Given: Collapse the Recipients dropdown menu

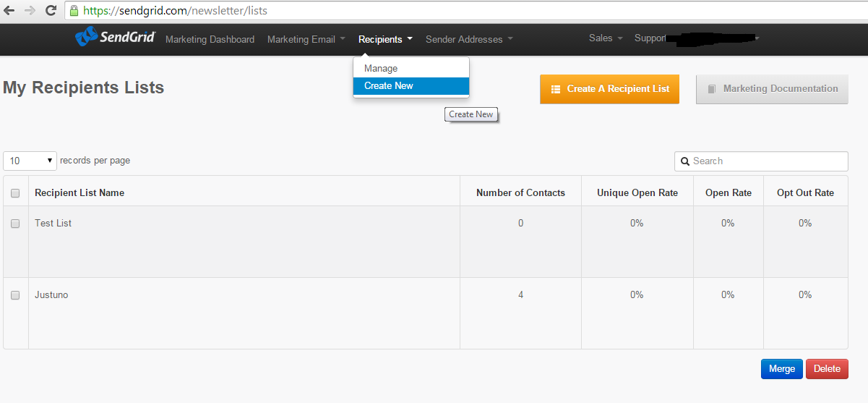Looking at the screenshot, I should click(x=385, y=39).
